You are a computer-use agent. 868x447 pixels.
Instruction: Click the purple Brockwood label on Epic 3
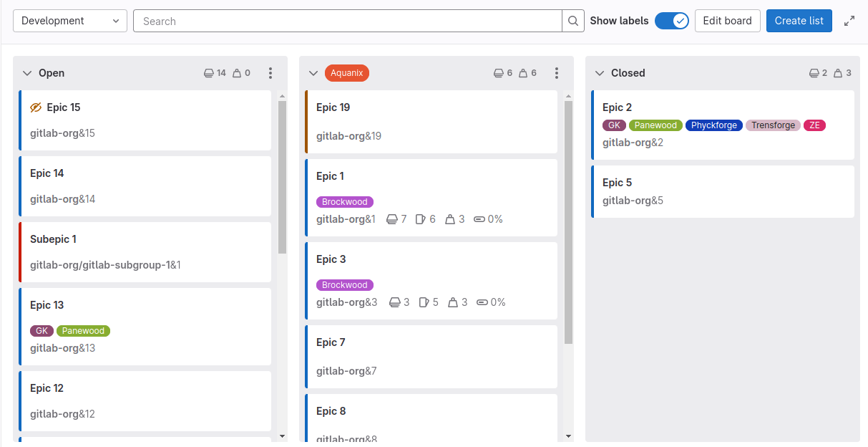344,284
